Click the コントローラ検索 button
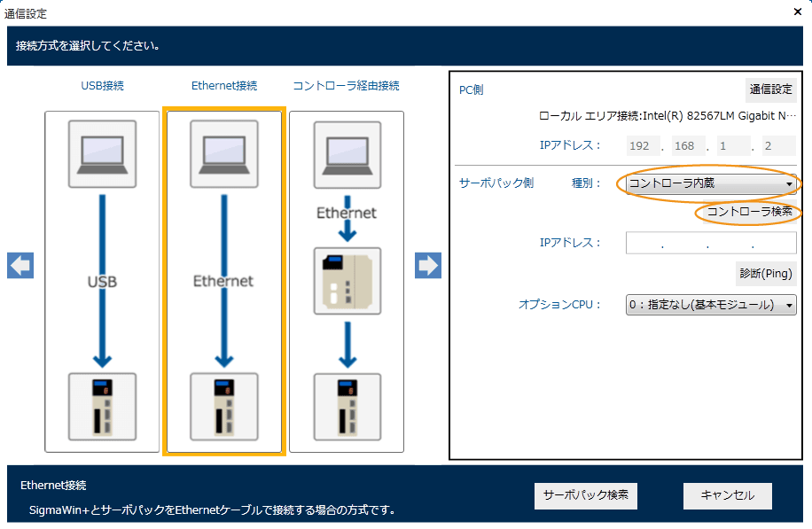 click(x=749, y=213)
